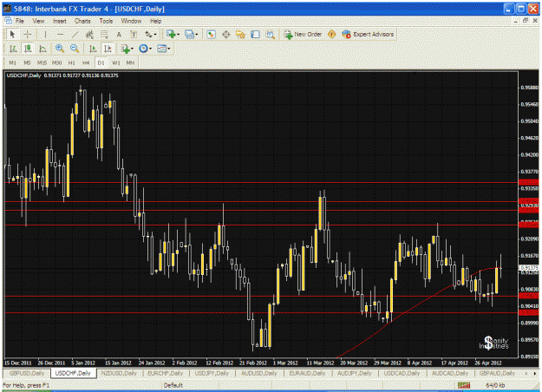Image resolution: width=542 pixels, height=392 pixels.
Task: Expand the Indicators list dropdown arrow
Action: click(133, 49)
